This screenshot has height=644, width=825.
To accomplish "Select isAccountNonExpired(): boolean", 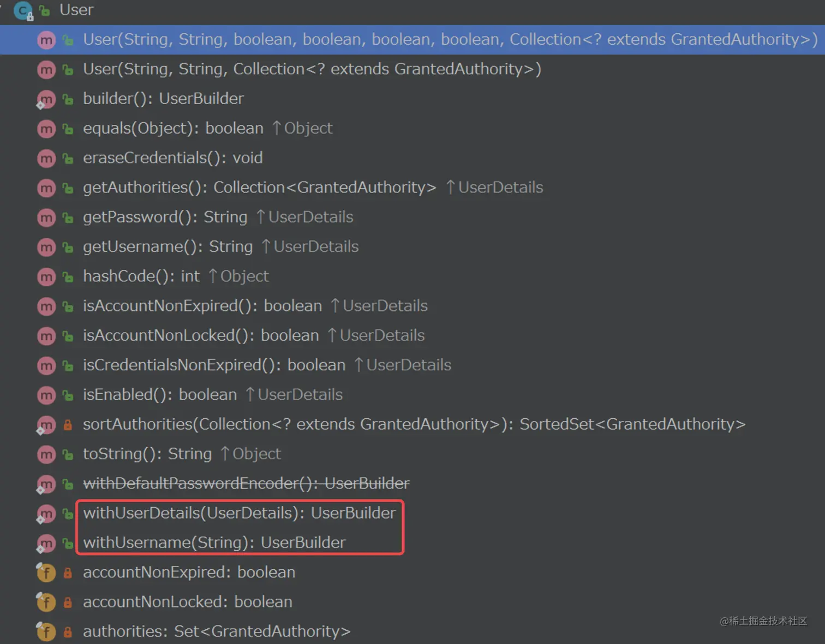I will 202,306.
